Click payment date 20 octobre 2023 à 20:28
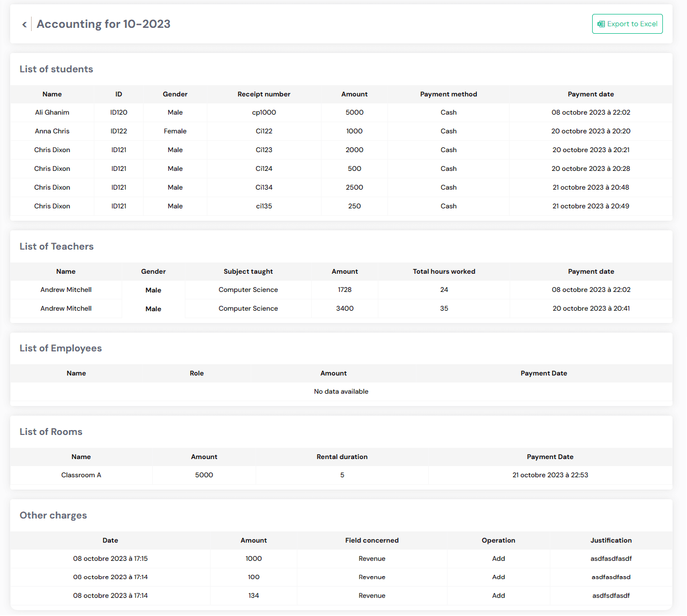 point(591,169)
